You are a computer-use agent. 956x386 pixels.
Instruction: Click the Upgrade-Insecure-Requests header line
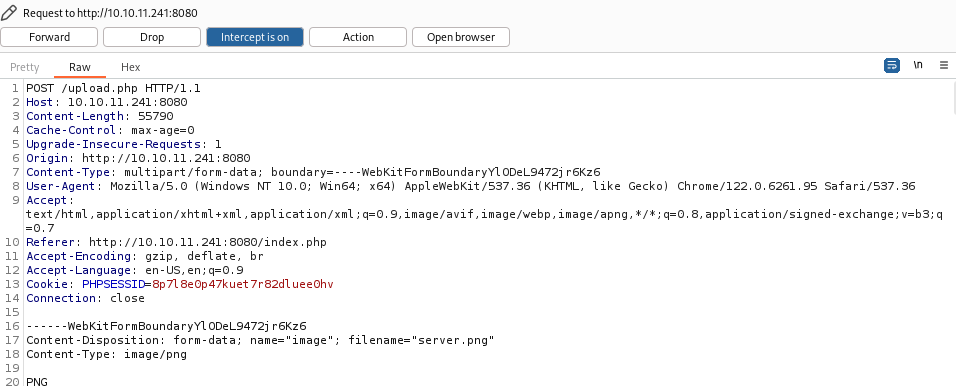pos(124,145)
